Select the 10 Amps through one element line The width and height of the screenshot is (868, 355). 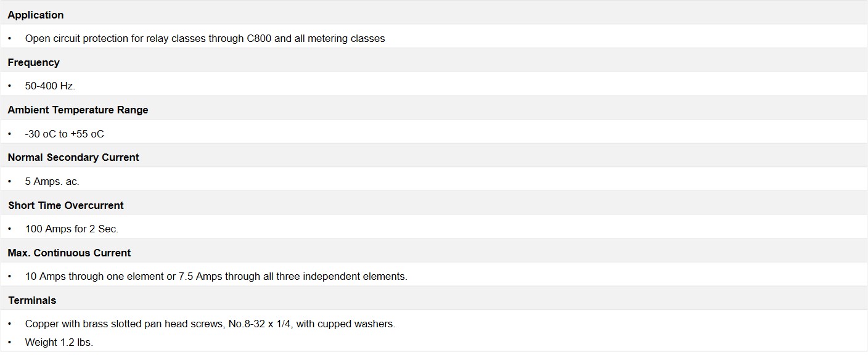216,276
